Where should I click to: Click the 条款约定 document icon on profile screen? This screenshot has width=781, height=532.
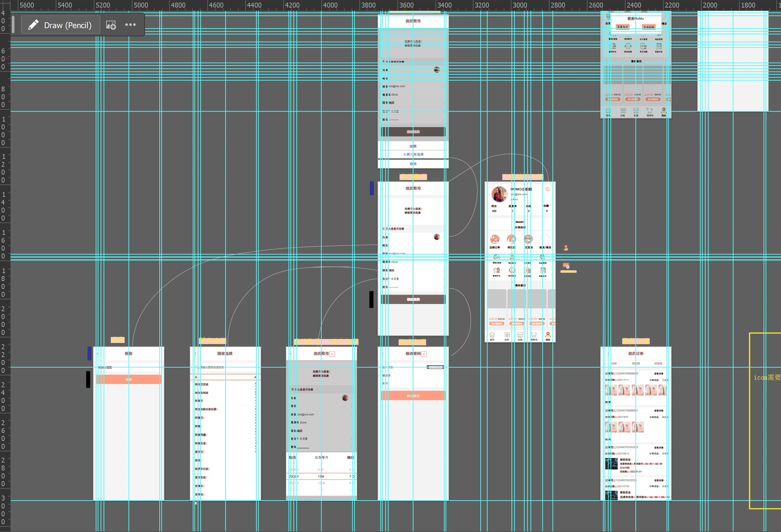pyautogui.click(x=543, y=270)
